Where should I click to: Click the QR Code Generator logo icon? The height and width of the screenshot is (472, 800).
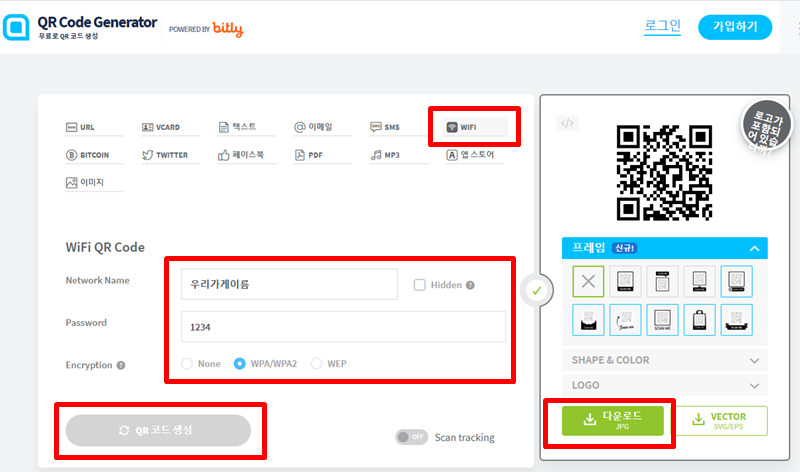[16, 27]
